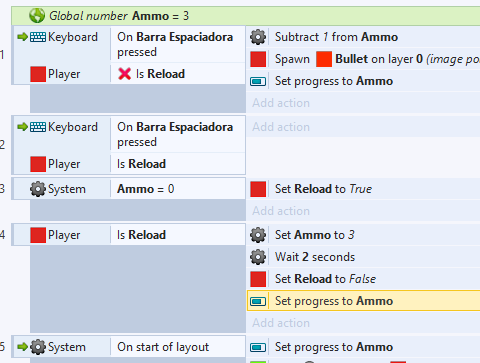Click the System gear icon in Ammo = 0 event
Viewport: 480px width, 363px height.
click(38, 189)
